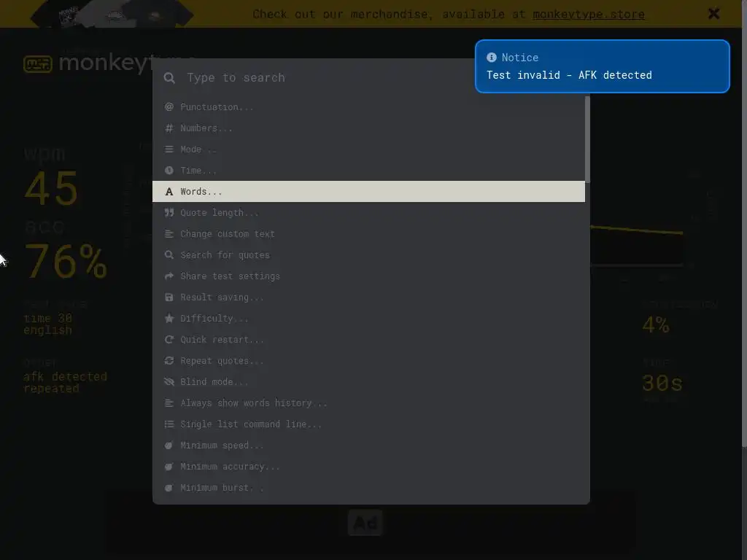747x560 pixels.
Task: Click the lines icon beside Always show words history
Action: coord(169,402)
